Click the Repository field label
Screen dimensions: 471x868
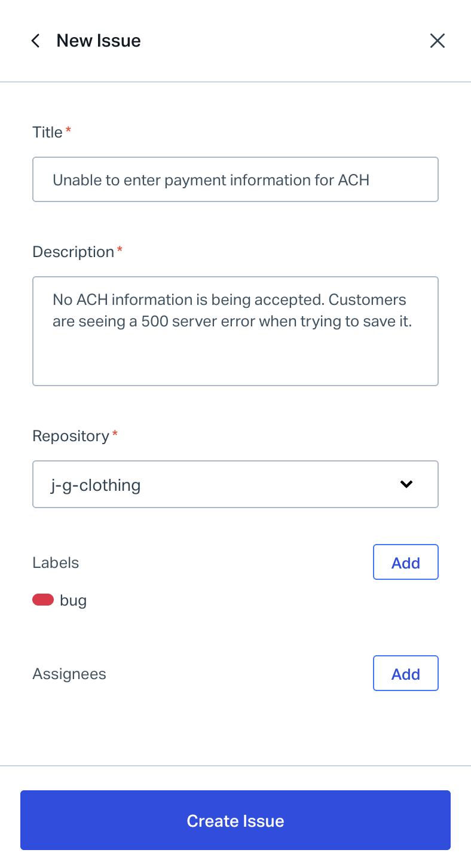coord(71,436)
